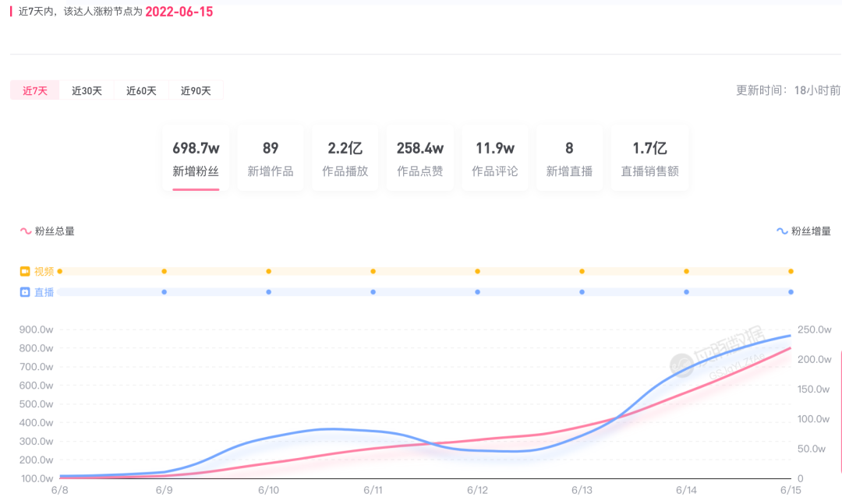The width and height of the screenshot is (842, 504).
Task: Toggle the 粉丝增量 blue legend line
Action: tap(804, 231)
